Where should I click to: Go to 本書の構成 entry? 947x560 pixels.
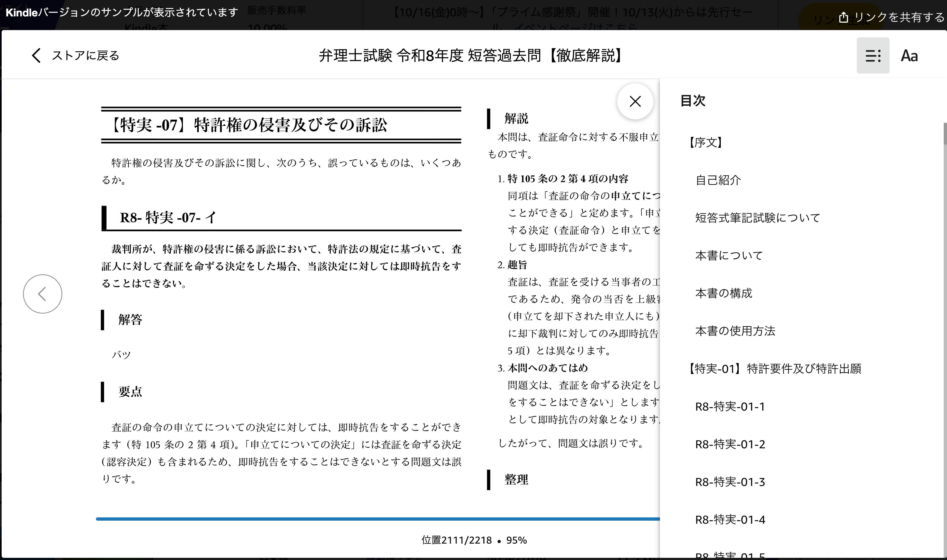723,293
